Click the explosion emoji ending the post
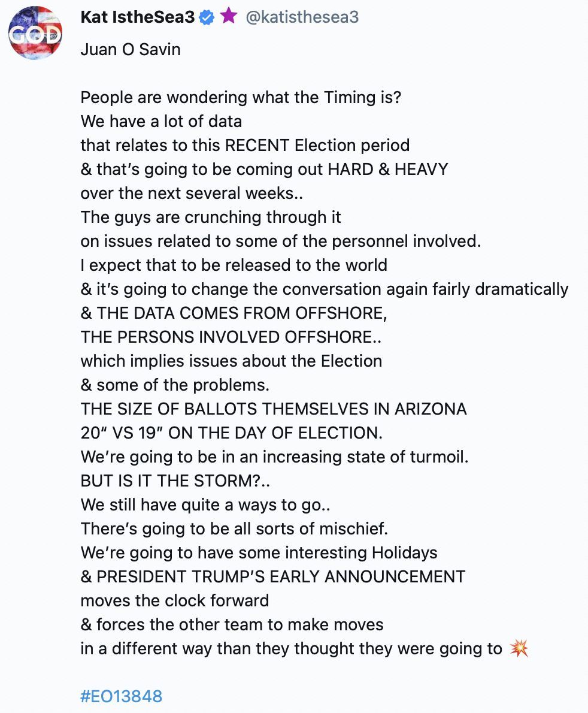The height and width of the screenshot is (713, 588). point(519,649)
